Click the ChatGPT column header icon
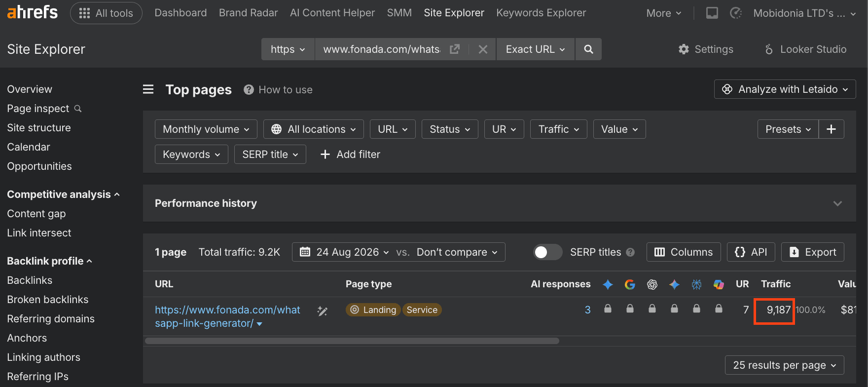The image size is (868, 387). pos(652,284)
